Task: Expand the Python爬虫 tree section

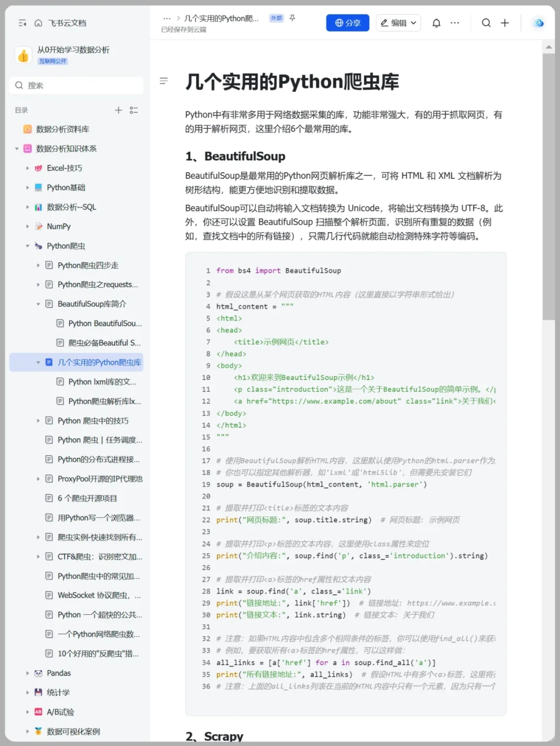Action: (27, 246)
